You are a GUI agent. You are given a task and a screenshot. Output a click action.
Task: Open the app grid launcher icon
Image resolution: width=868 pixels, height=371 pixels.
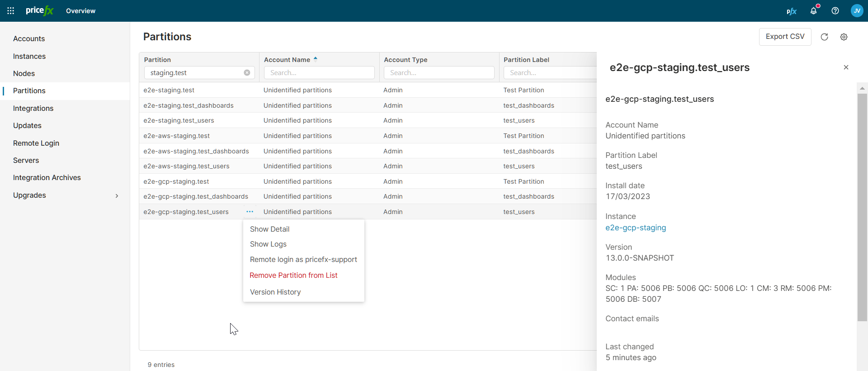click(10, 11)
